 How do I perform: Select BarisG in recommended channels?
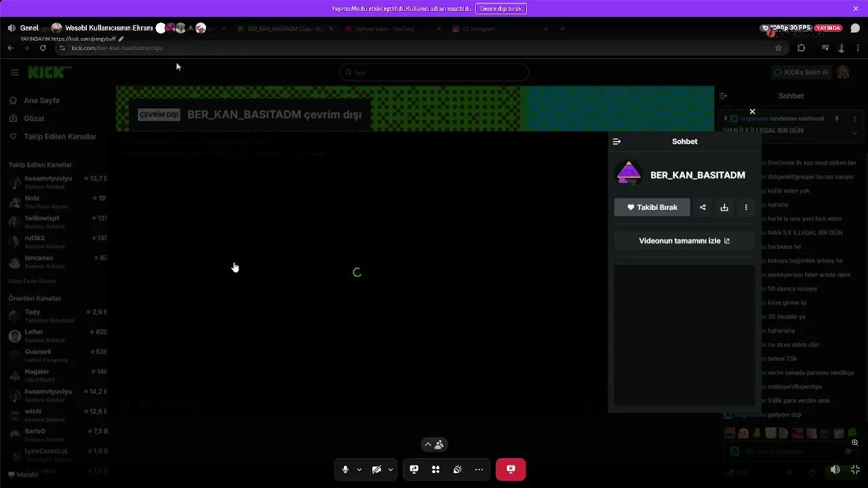pos(56,434)
